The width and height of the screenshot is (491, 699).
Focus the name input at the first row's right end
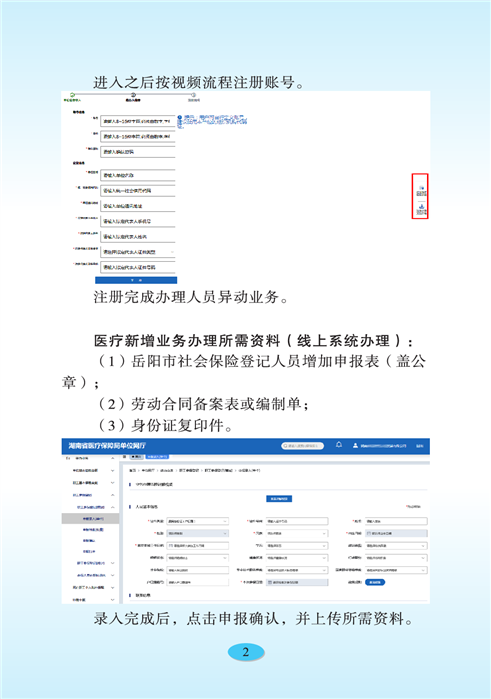396,521
